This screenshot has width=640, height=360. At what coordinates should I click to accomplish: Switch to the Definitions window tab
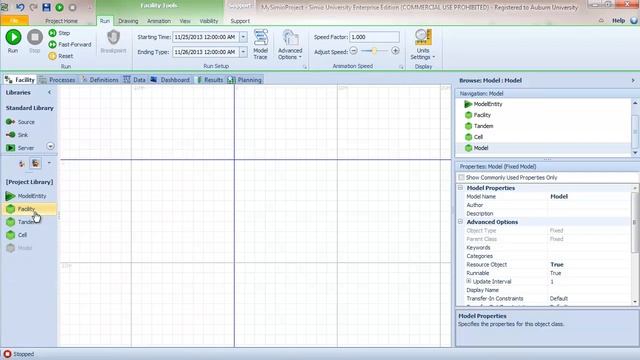(100, 80)
